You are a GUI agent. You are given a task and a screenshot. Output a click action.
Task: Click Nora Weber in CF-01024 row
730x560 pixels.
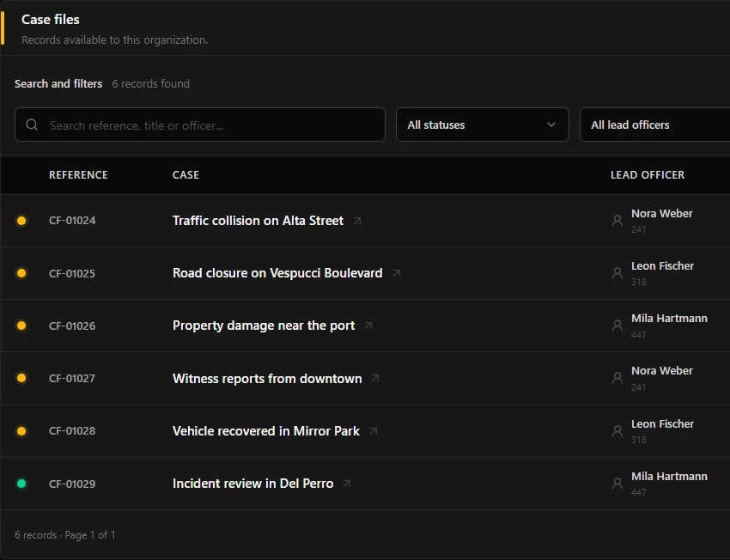click(x=662, y=214)
